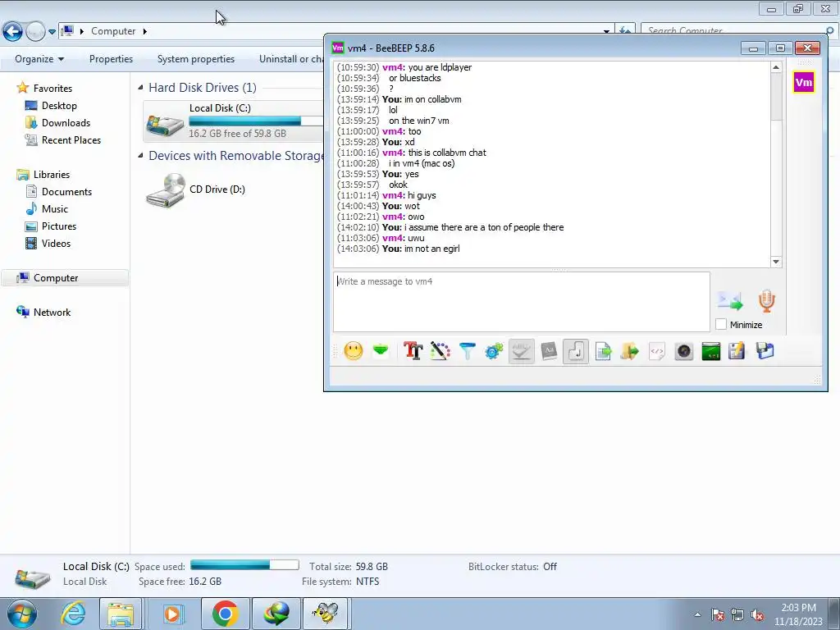This screenshot has width=840, height=630.
Task: Click the chat scrollbar up arrow
Action: [x=776, y=67]
